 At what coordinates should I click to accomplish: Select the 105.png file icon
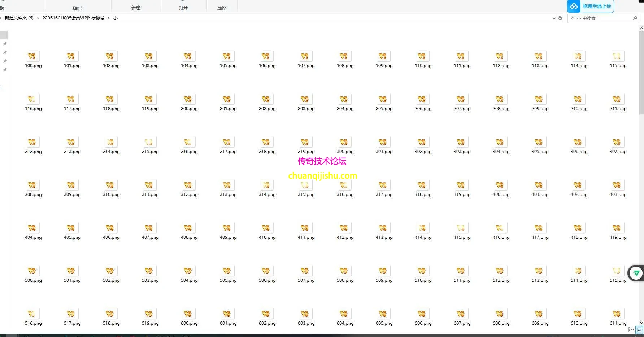(x=228, y=56)
